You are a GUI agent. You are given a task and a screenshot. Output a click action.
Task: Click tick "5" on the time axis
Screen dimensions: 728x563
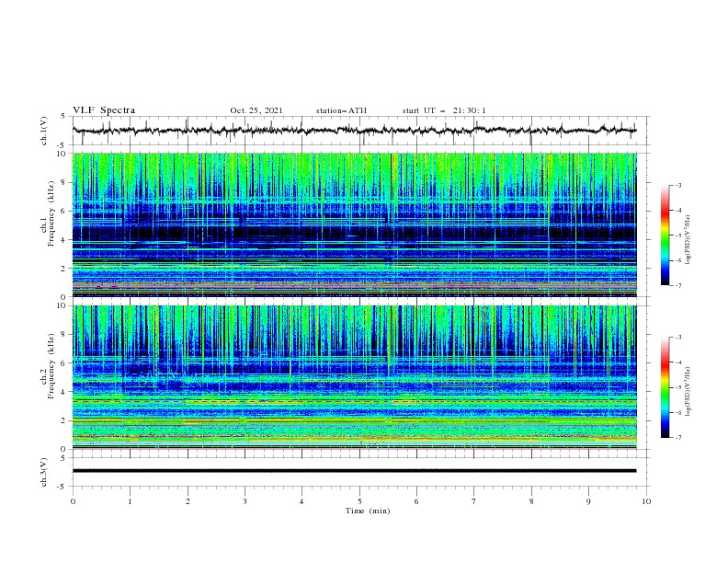359,501
